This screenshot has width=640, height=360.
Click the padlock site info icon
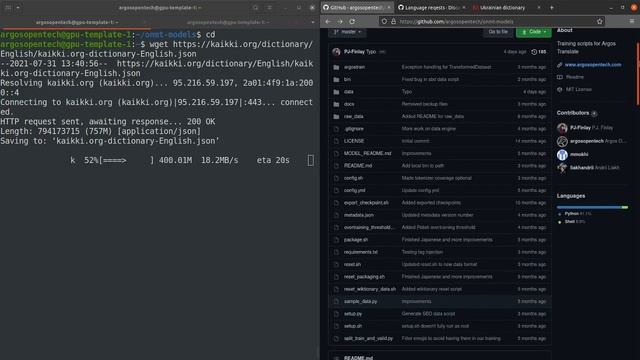393,21
